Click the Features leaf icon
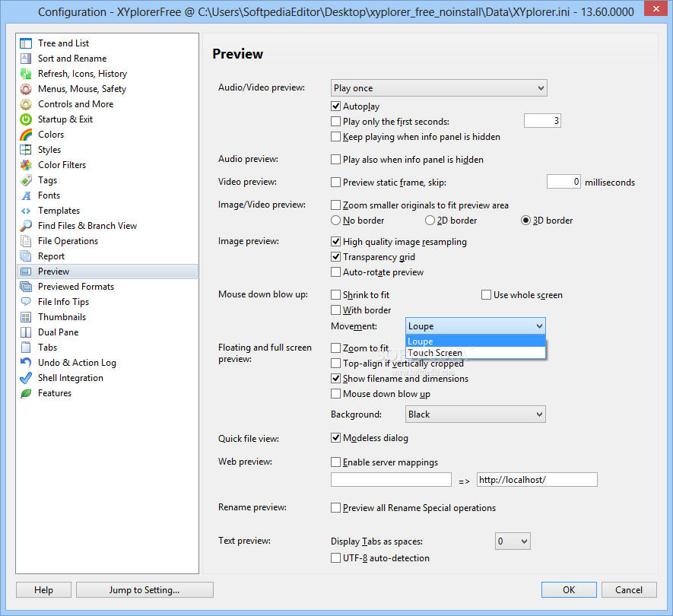 click(26, 393)
